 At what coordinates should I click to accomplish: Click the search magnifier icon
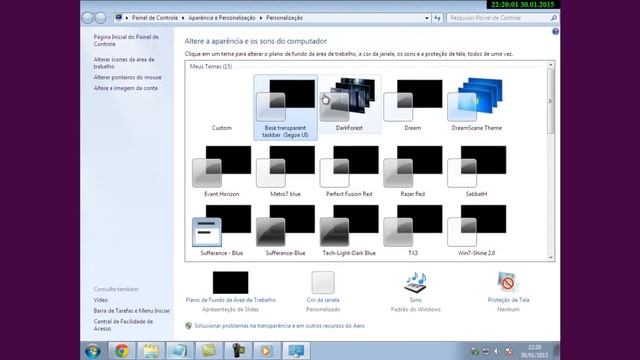[553, 18]
